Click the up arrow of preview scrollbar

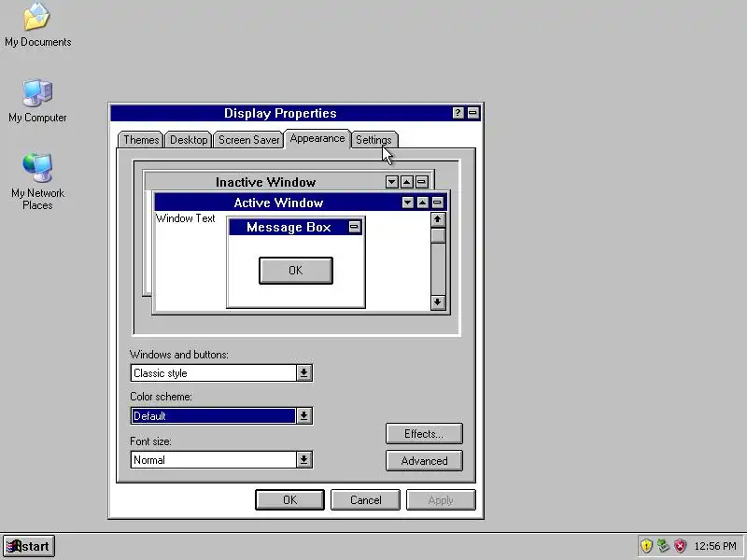tap(438, 219)
